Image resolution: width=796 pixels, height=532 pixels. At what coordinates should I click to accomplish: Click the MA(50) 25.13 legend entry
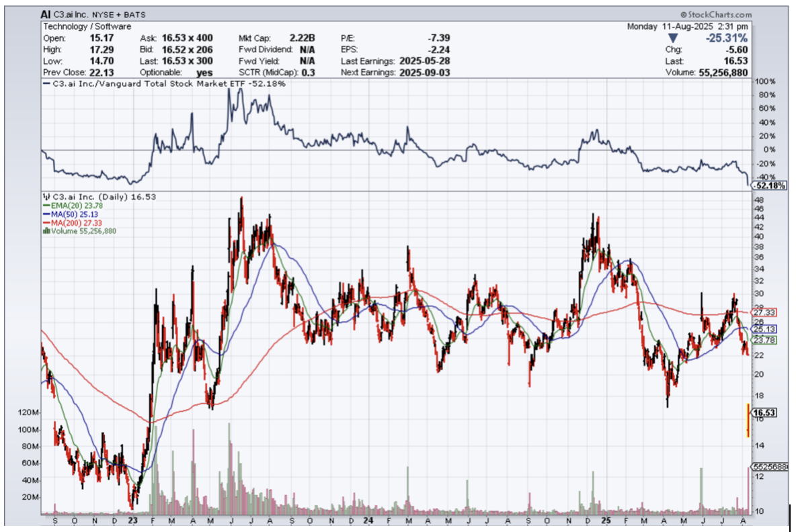(x=71, y=214)
